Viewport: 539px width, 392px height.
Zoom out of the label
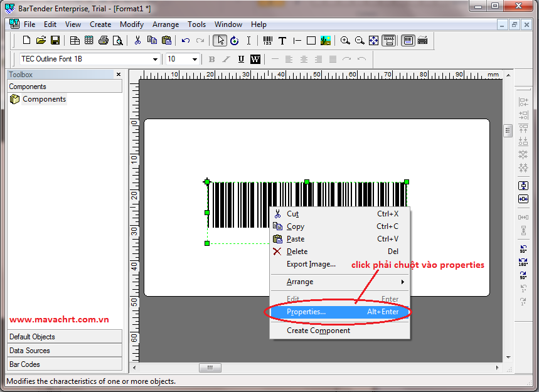(x=359, y=41)
